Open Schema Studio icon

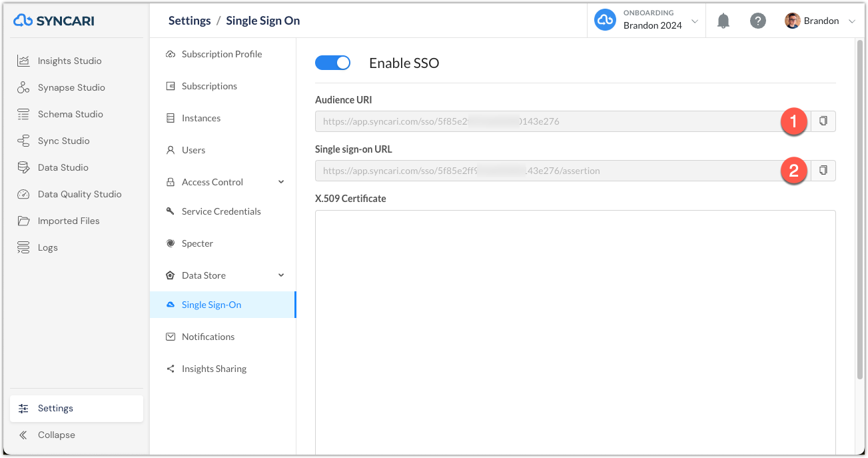point(23,114)
